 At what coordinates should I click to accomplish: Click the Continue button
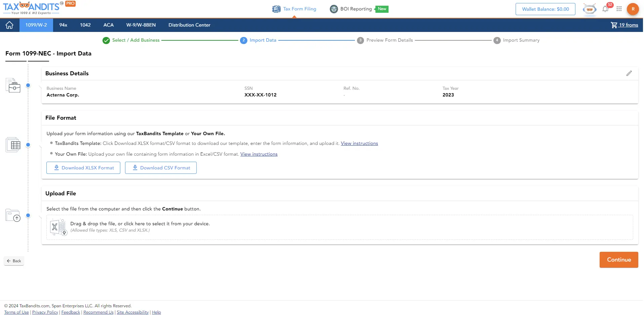pos(618,260)
